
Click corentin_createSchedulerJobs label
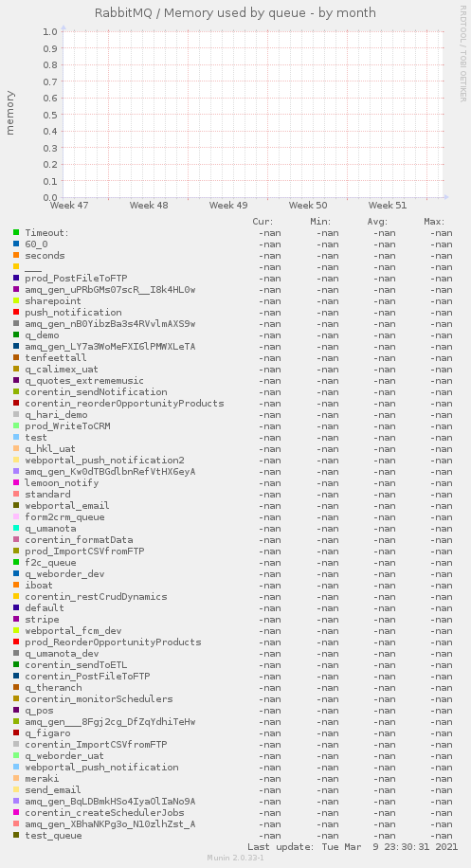click(x=104, y=813)
